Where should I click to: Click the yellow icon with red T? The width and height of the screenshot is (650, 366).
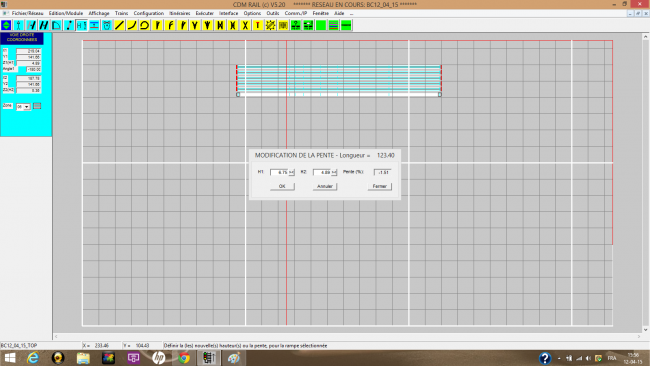tap(258, 25)
